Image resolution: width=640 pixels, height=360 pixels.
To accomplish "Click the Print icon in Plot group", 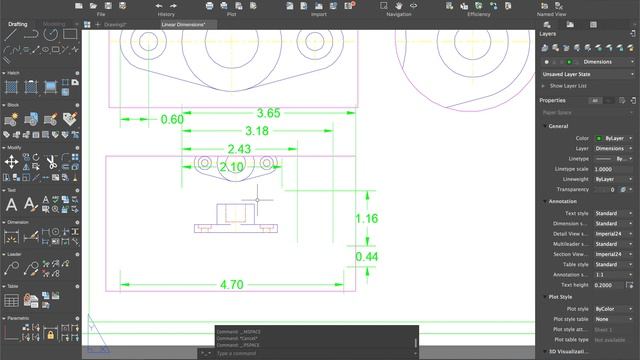I will coord(209,6).
